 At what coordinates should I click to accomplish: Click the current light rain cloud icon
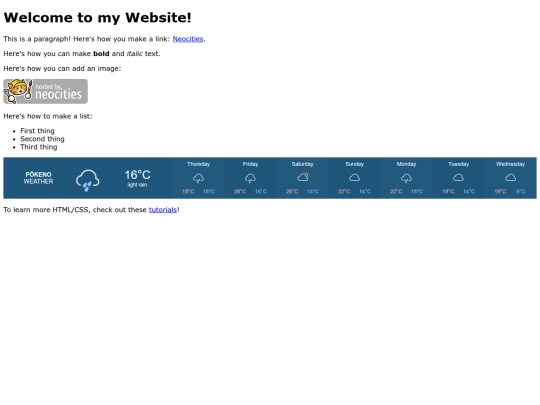click(x=87, y=180)
